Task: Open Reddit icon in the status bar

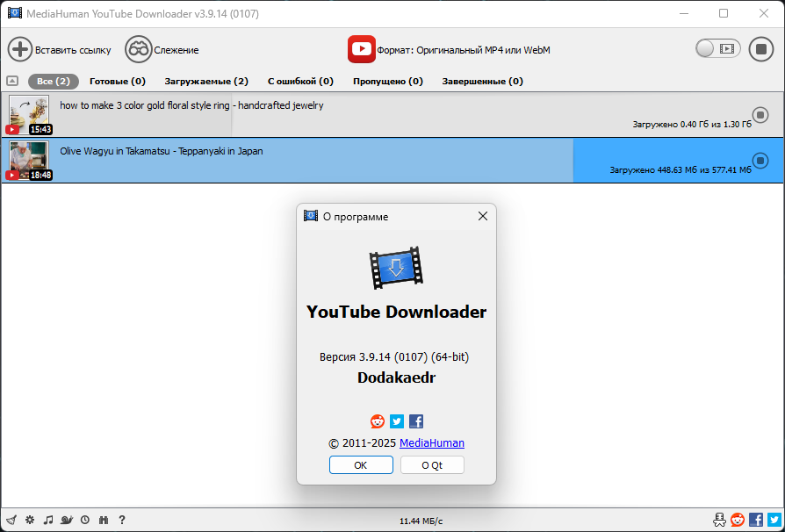Action: coord(738,520)
